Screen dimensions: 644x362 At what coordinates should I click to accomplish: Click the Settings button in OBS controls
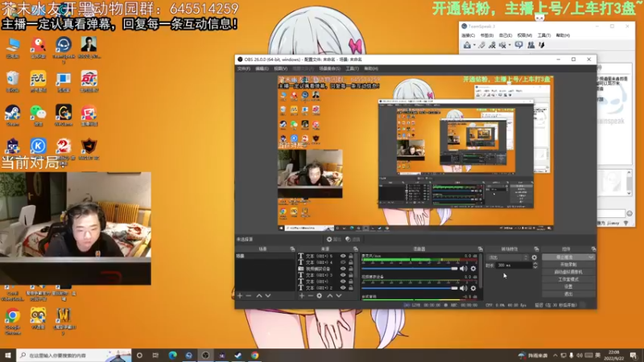(568, 287)
